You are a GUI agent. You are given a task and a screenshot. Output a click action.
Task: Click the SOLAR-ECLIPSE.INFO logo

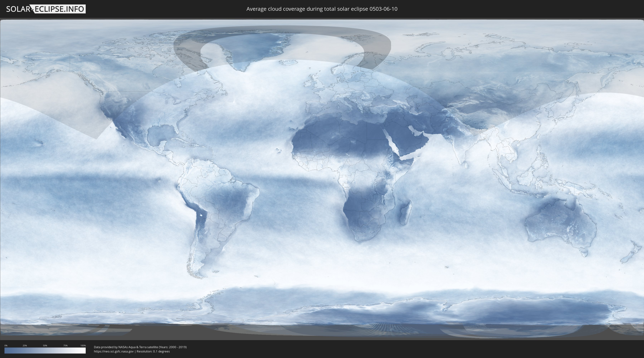(x=46, y=9)
